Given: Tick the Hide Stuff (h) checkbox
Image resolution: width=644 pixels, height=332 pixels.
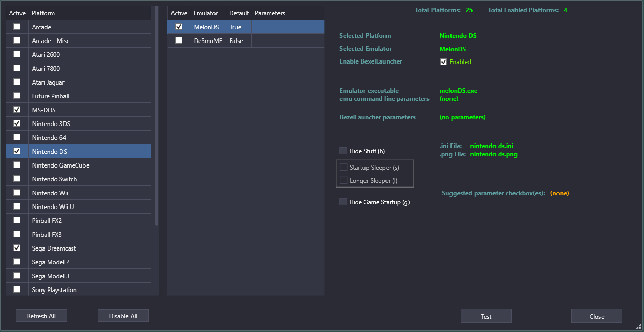Looking at the screenshot, I should (x=343, y=151).
